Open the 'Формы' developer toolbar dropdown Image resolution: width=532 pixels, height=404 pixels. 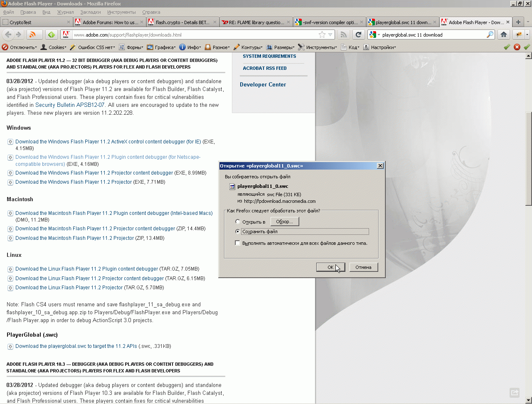[x=131, y=47]
